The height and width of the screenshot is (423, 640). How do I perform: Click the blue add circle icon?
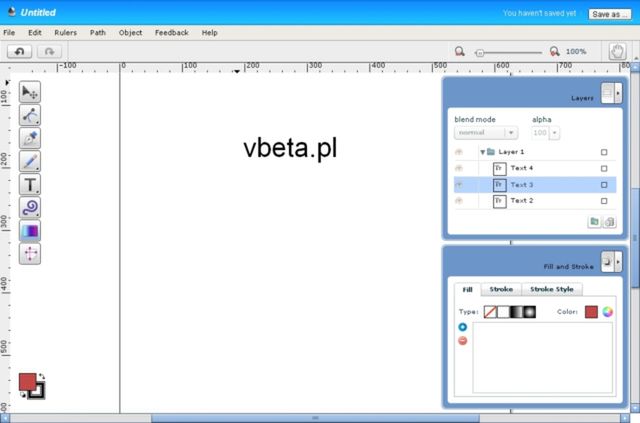coord(462,327)
